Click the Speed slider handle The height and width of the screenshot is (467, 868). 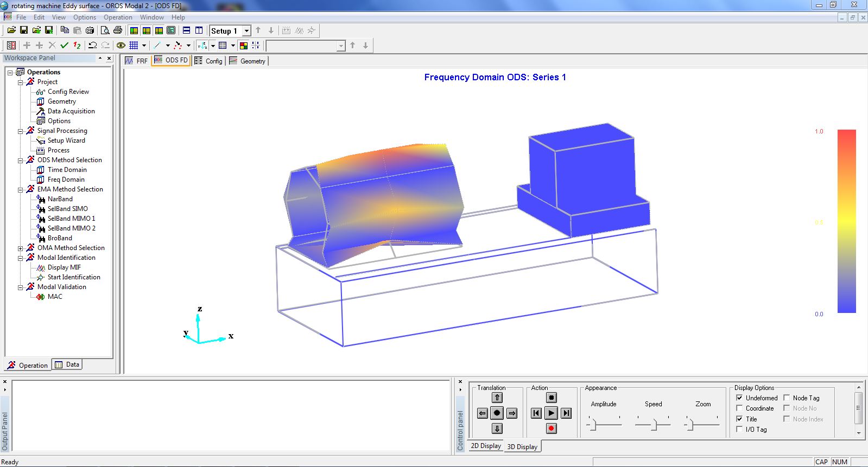point(654,425)
